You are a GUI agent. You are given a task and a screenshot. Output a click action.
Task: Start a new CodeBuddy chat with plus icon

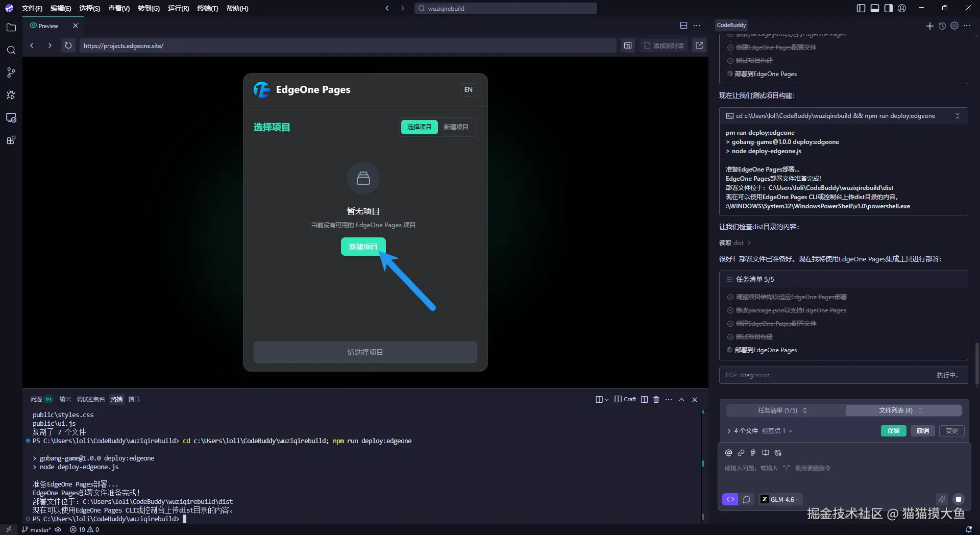[x=929, y=26]
